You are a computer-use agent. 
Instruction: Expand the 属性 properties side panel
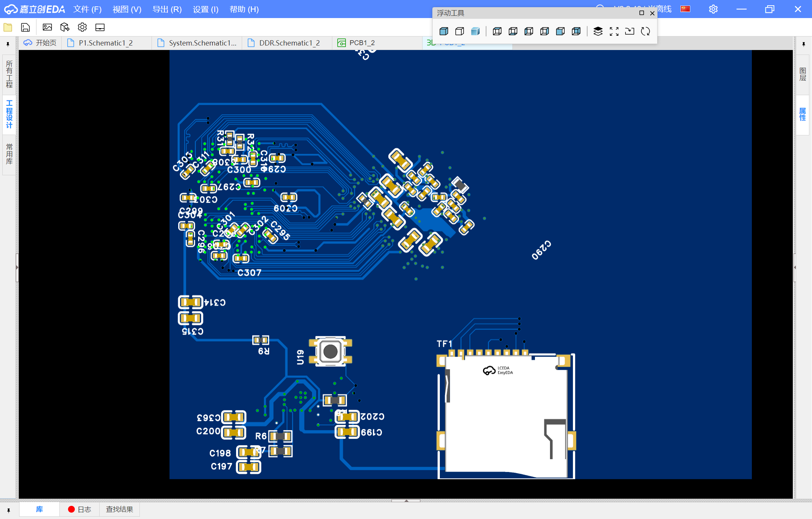[803, 114]
